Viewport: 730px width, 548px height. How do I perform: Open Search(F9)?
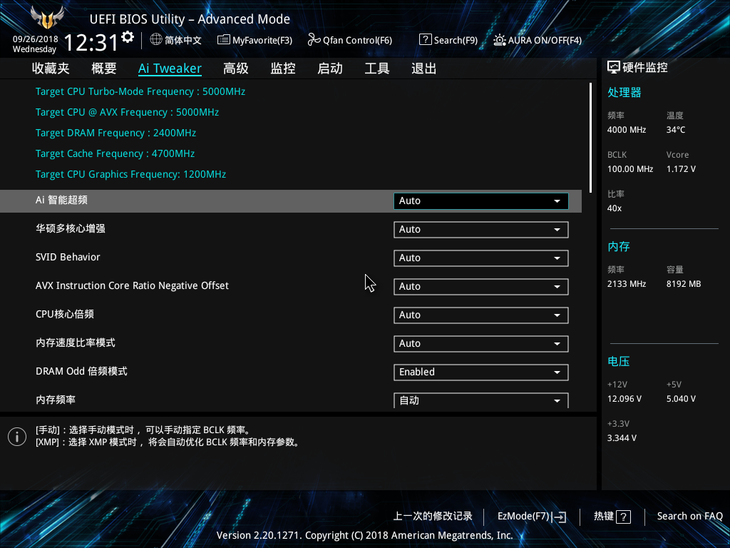tap(448, 40)
